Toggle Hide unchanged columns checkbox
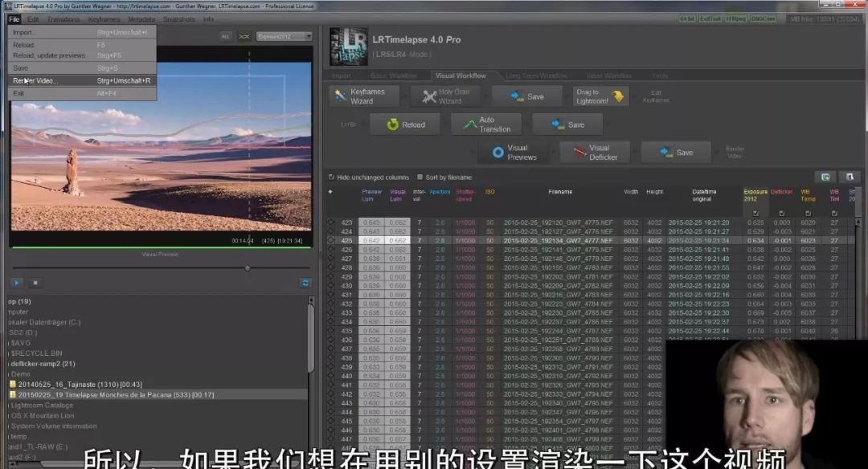Screen dimensions: 868x469 (332, 177)
